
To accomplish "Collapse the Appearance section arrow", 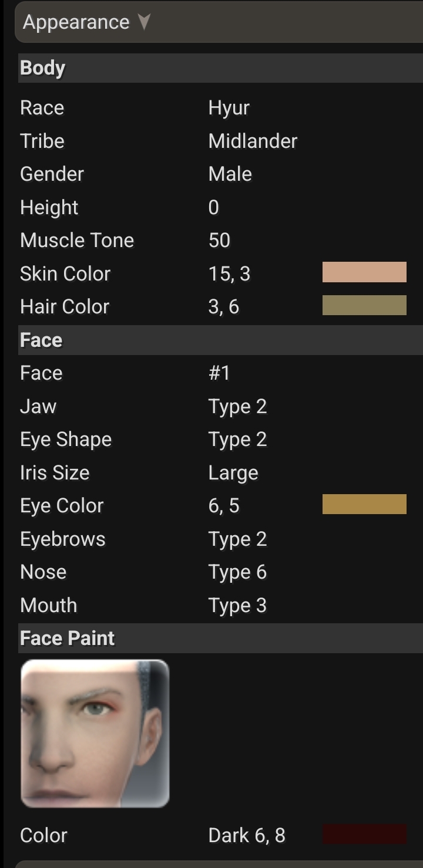I will coord(145,22).
